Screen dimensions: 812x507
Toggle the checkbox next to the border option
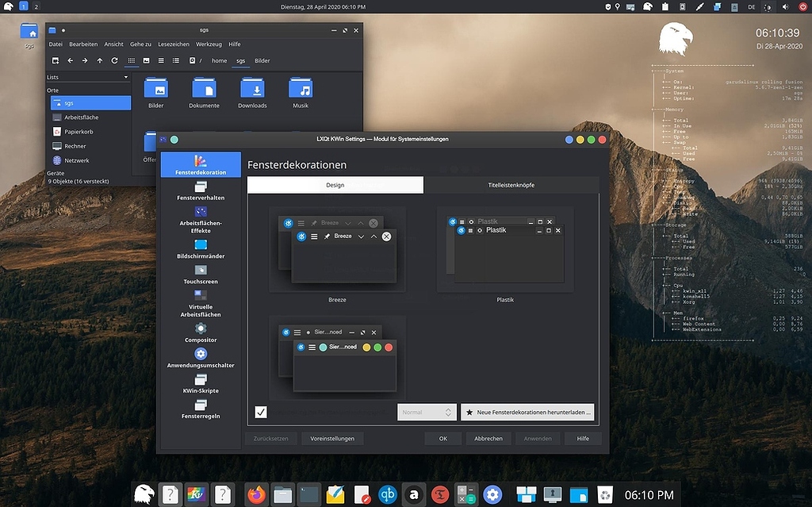[x=261, y=411]
